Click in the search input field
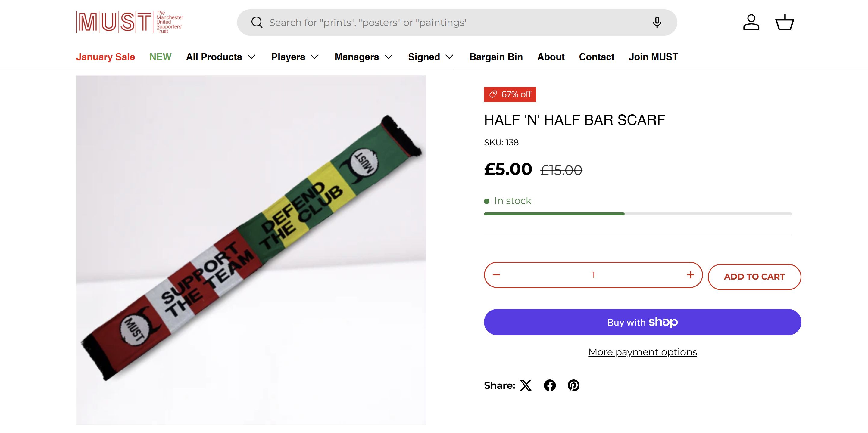Viewport: 868px width, 433px height. 438,23
